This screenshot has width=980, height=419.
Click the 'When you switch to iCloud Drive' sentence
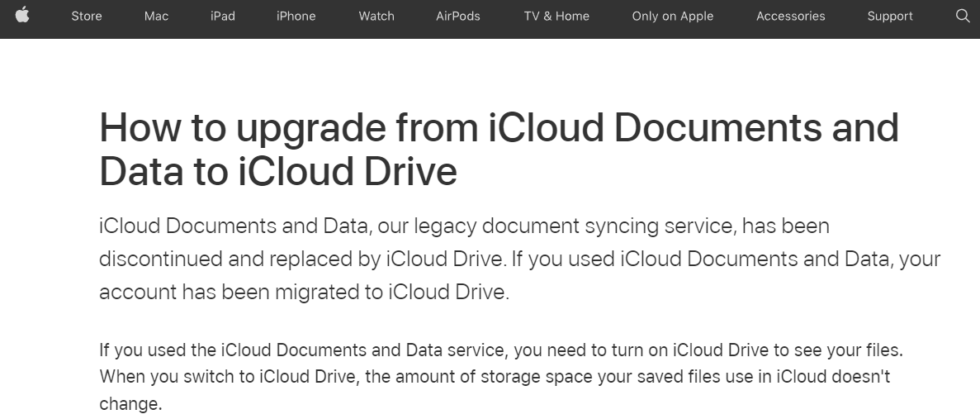pyautogui.click(x=495, y=377)
